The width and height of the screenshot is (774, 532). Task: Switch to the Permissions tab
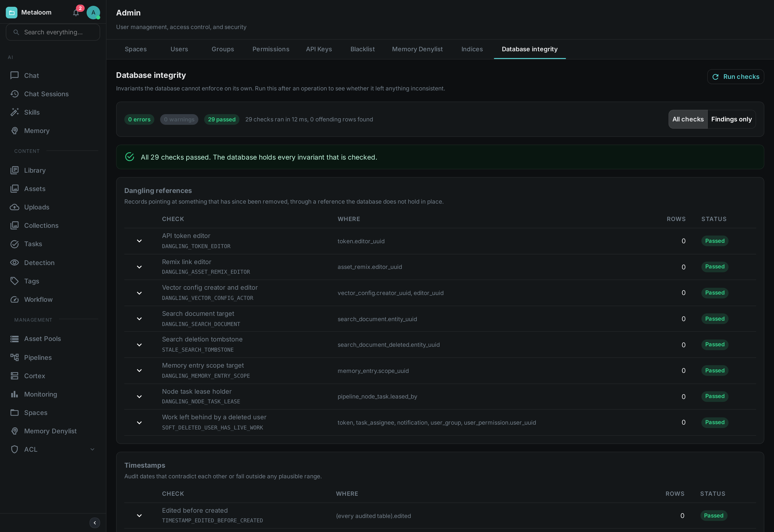coord(271,49)
